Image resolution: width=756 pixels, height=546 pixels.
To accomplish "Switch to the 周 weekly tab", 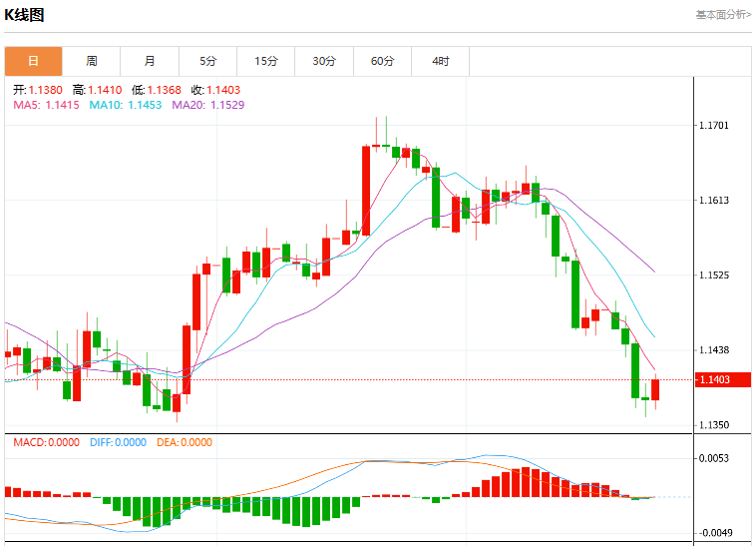I will pos(92,61).
